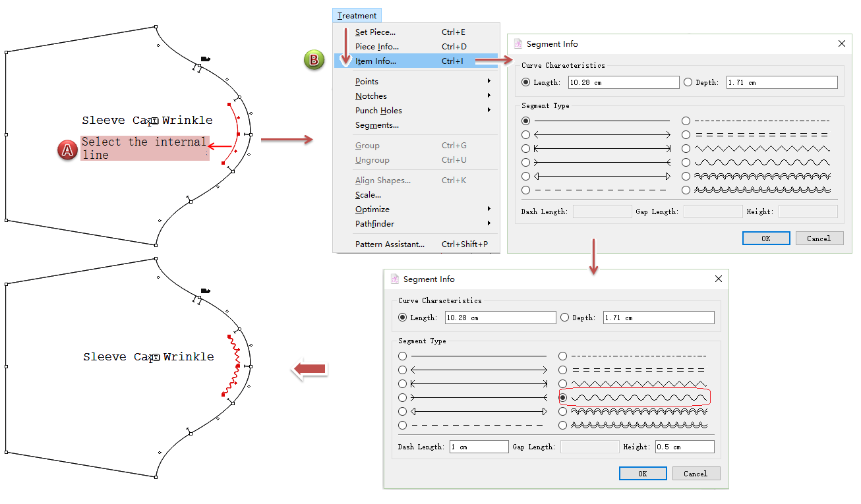Expand the Points submenu arrow
Image resolution: width=861 pixels, height=504 pixels.
tap(489, 82)
